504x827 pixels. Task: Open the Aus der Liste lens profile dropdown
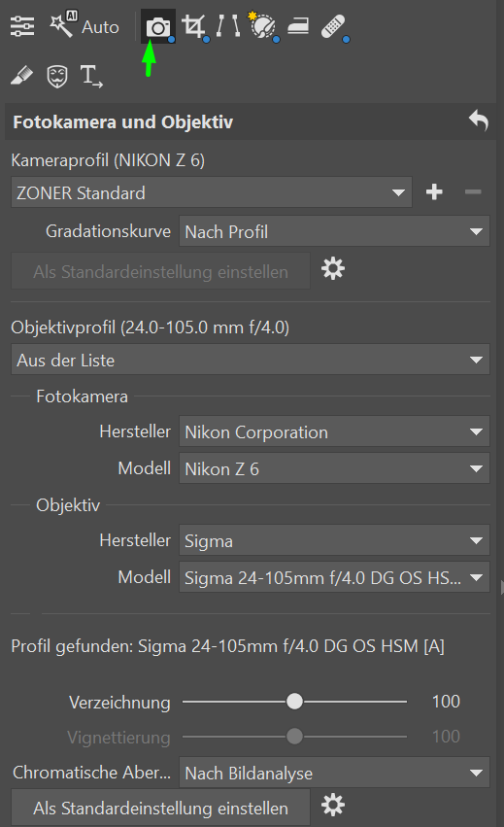tap(251, 360)
